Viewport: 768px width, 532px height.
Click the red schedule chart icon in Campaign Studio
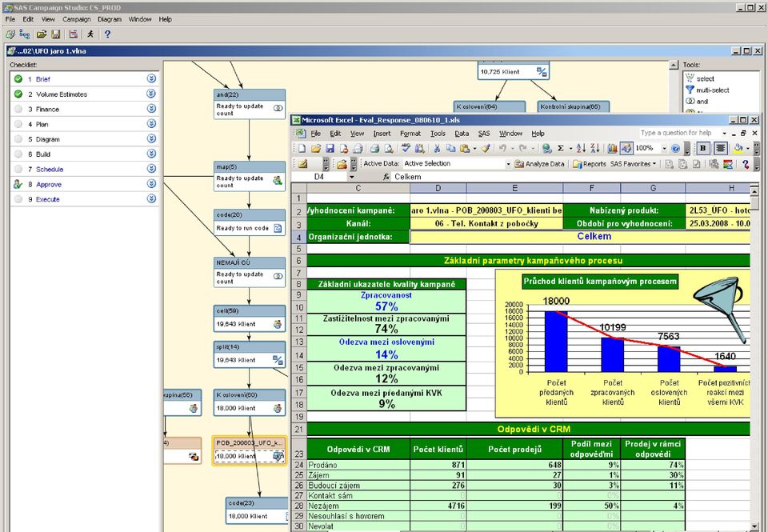pos(74,34)
